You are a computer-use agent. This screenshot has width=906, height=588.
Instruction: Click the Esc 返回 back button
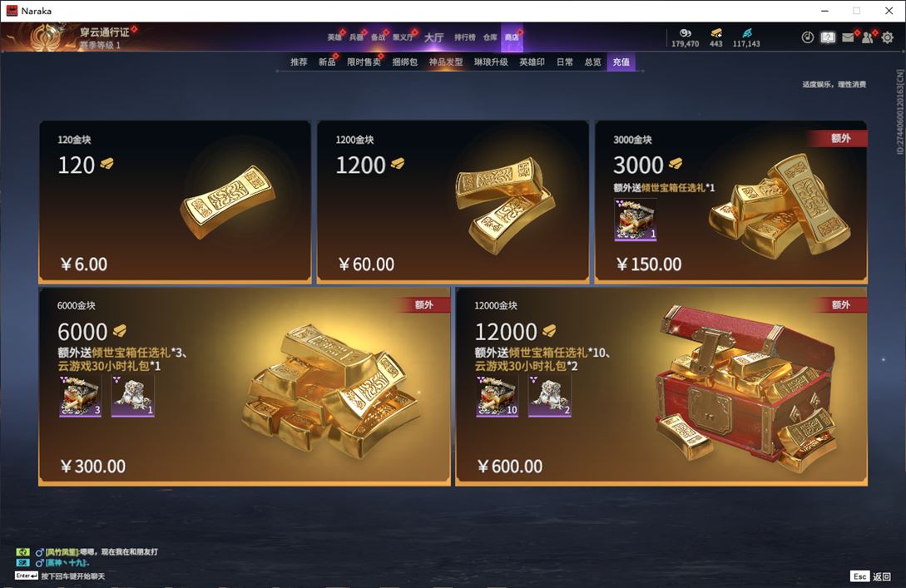point(871,576)
